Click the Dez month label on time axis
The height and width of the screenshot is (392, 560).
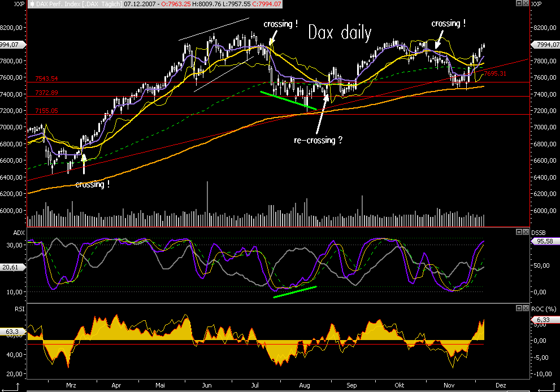click(501, 385)
